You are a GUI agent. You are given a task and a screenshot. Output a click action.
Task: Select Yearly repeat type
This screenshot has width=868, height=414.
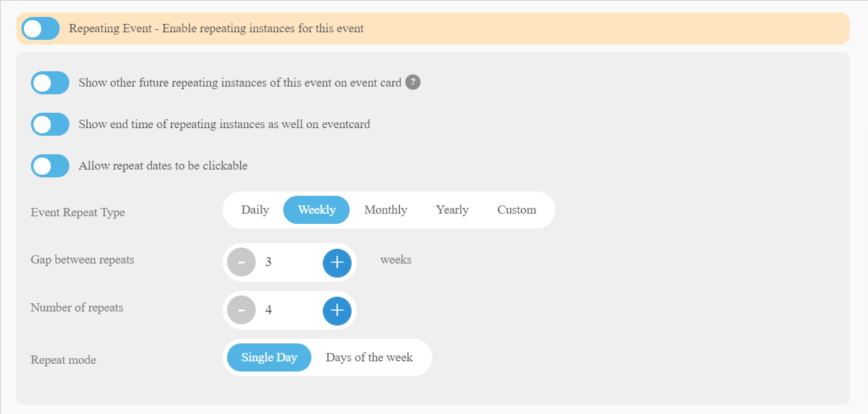[x=452, y=210]
